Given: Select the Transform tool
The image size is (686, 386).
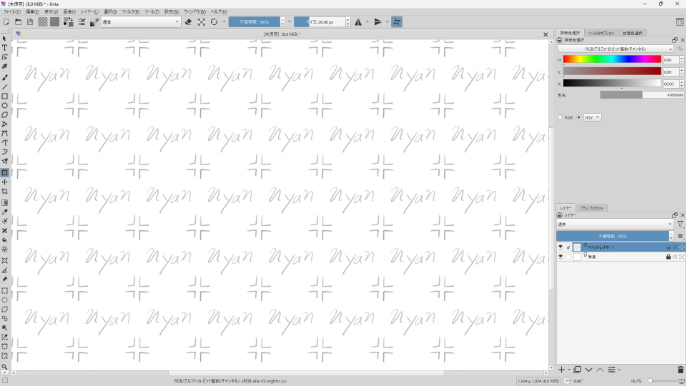Looking at the screenshot, I should coord(4,173).
